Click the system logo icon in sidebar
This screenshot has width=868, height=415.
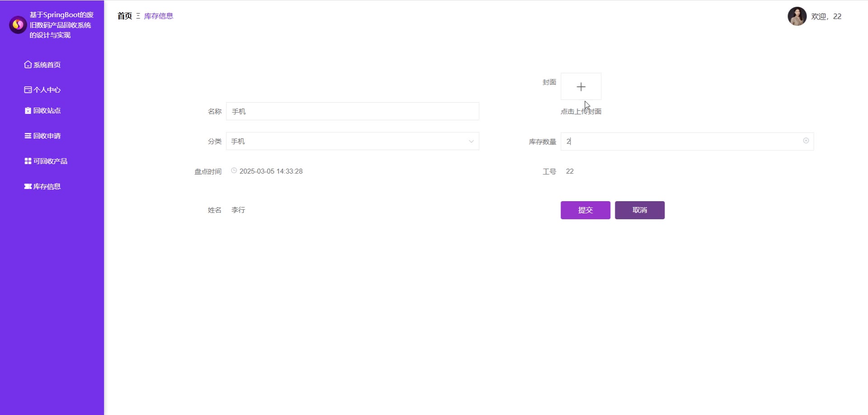pyautogui.click(x=18, y=25)
